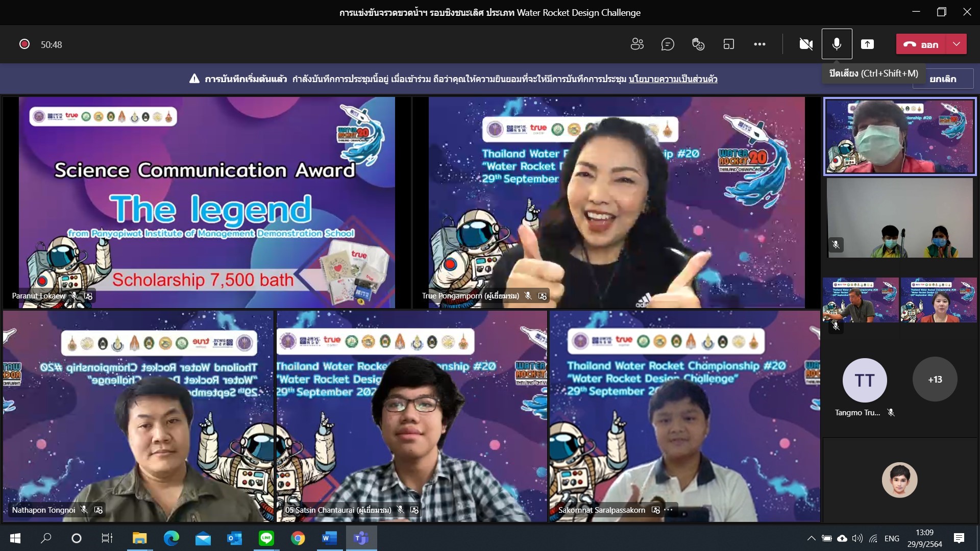This screenshot has width=980, height=551.
Task: Switch input language from ENG in tray
Action: (x=892, y=538)
